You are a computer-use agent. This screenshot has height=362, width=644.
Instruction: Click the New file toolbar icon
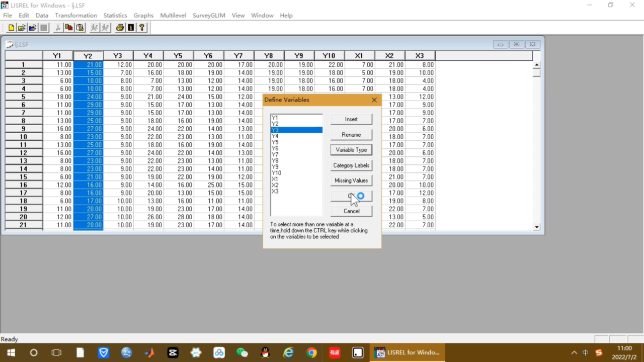[11, 28]
